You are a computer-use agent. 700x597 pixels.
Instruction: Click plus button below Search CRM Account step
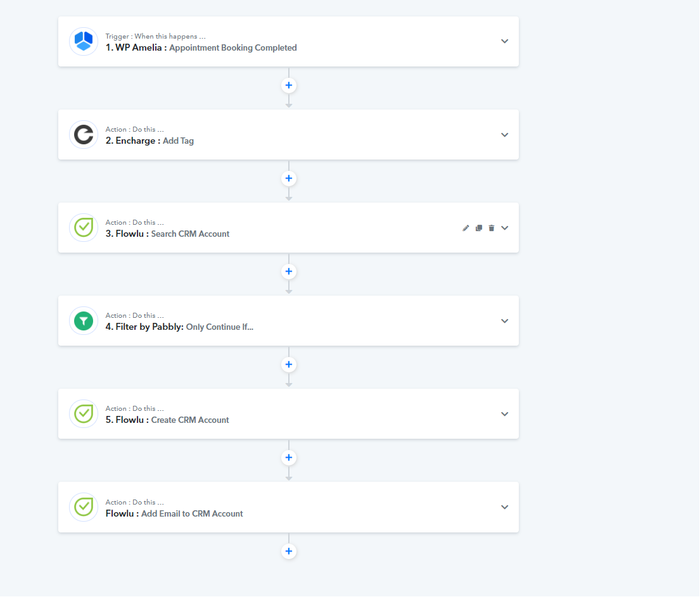pos(289,272)
